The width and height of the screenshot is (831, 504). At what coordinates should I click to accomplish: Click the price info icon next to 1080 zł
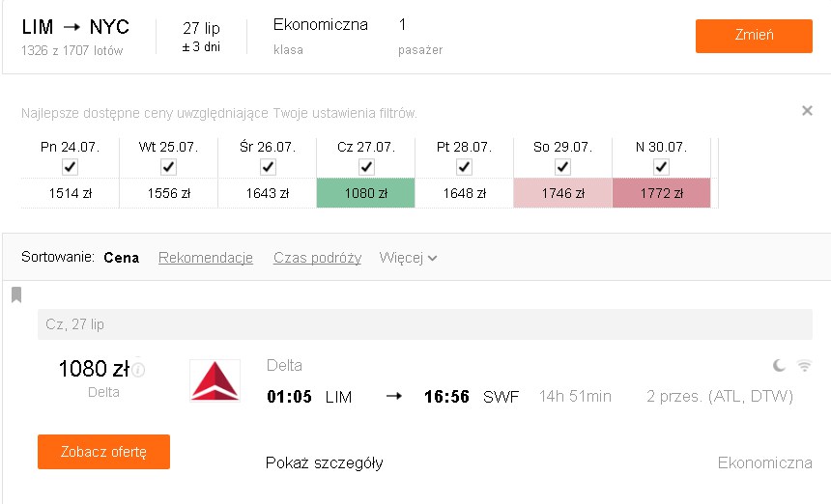[138, 369]
